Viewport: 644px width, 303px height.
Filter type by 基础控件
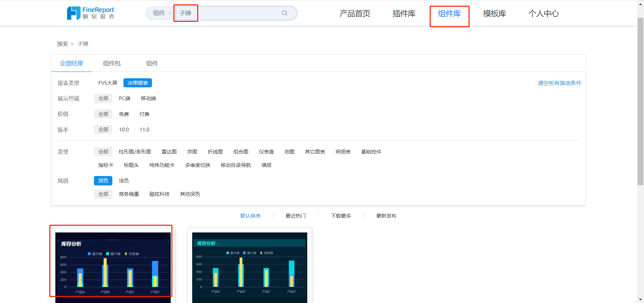click(x=371, y=152)
